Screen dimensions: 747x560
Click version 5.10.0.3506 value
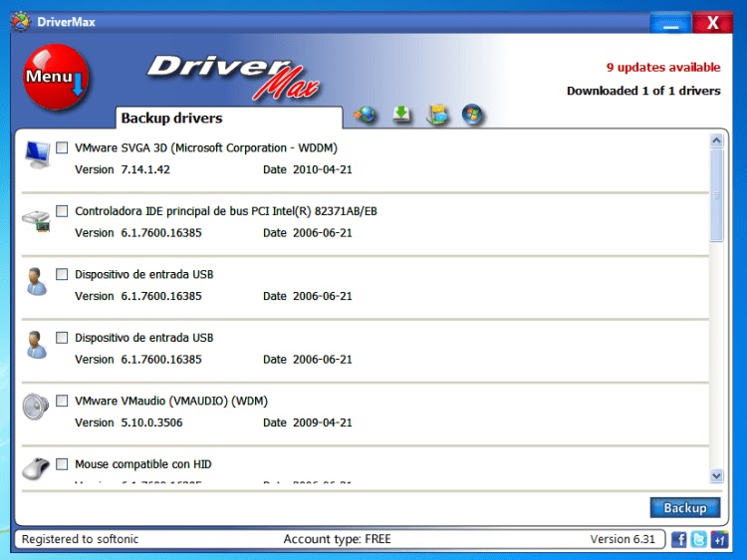(x=151, y=422)
